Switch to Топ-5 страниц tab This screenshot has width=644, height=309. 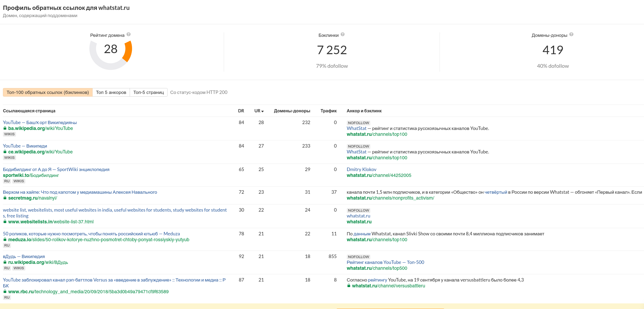click(x=148, y=92)
